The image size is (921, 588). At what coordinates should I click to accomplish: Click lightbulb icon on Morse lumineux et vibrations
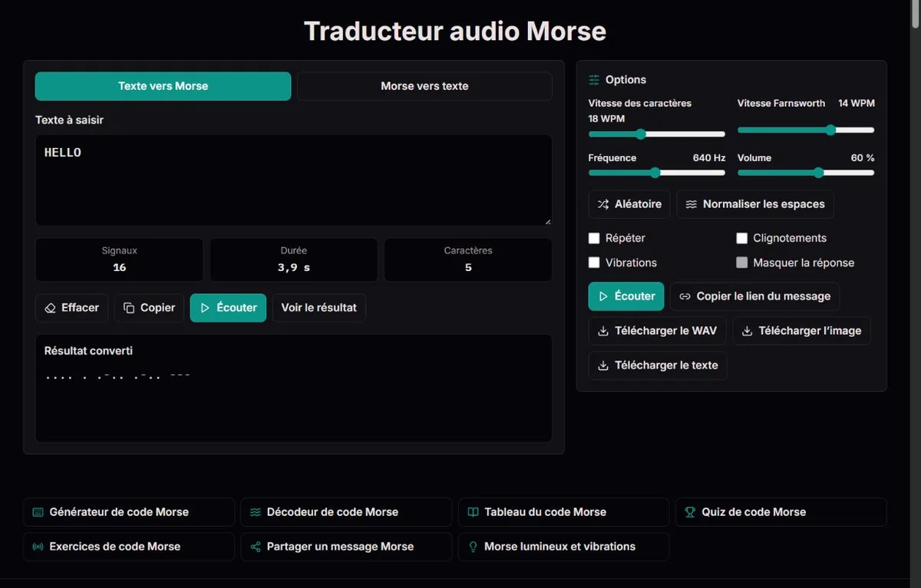tap(473, 547)
